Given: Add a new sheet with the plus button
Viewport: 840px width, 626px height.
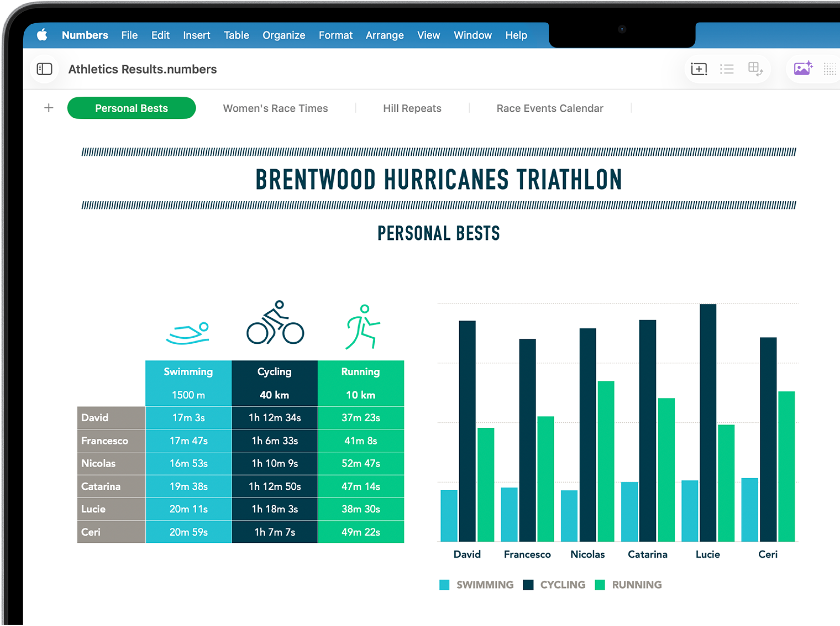Looking at the screenshot, I should coord(49,108).
